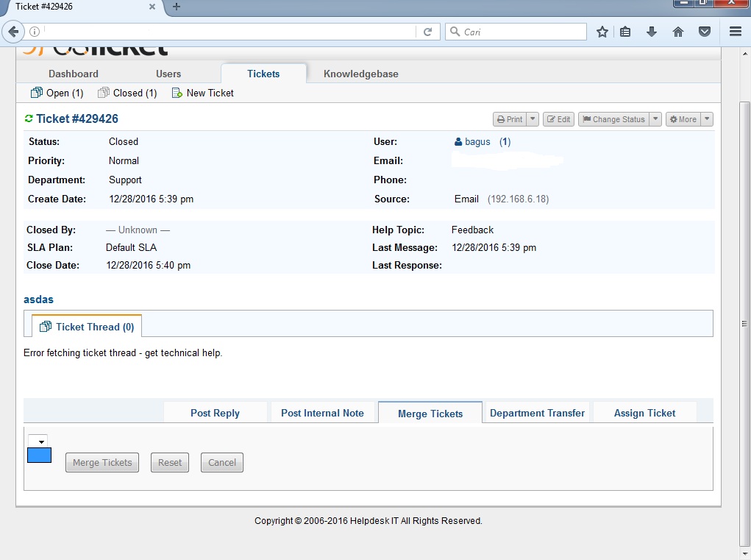Click the blue highlighted option box
Screen dimensions: 751x560
click(x=39, y=456)
